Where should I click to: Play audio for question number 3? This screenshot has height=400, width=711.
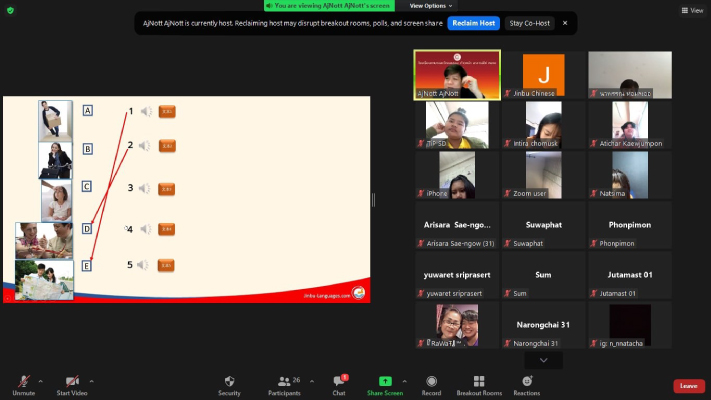coord(145,188)
